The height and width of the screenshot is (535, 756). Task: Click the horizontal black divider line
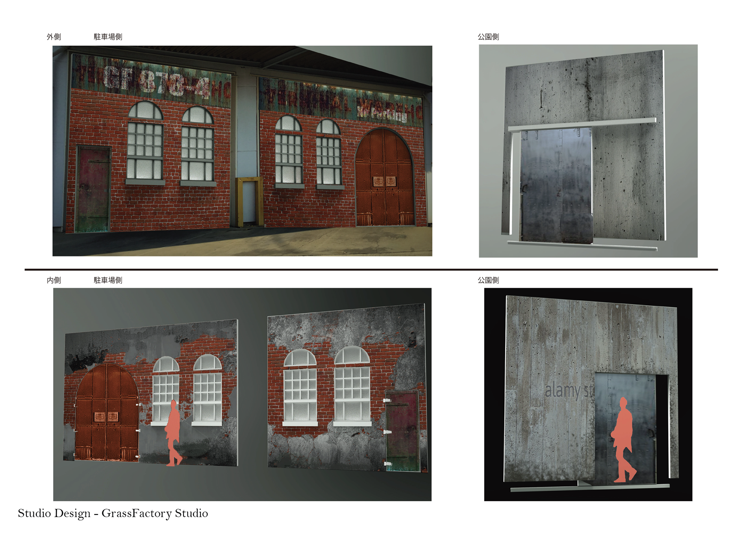(x=371, y=270)
